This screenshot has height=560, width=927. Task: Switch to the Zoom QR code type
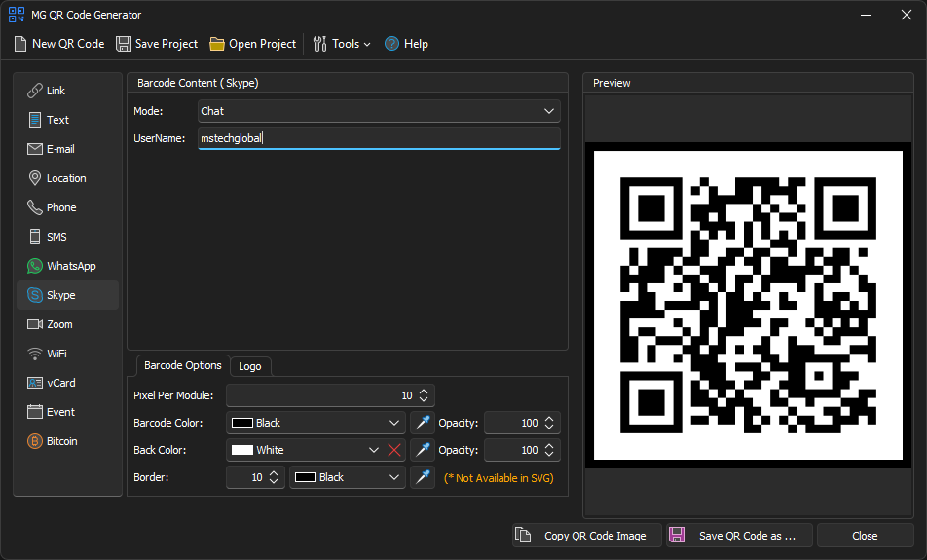pos(67,324)
